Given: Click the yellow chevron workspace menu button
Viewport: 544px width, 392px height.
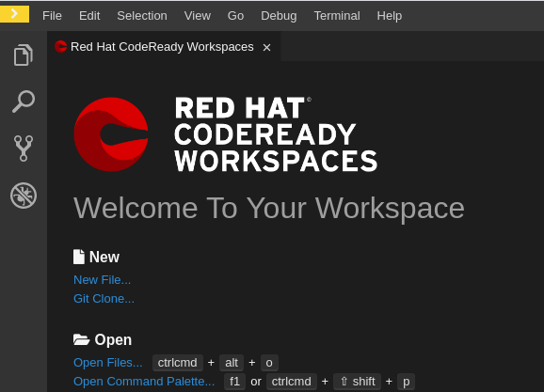Looking at the screenshot, I should coord(14,14).
